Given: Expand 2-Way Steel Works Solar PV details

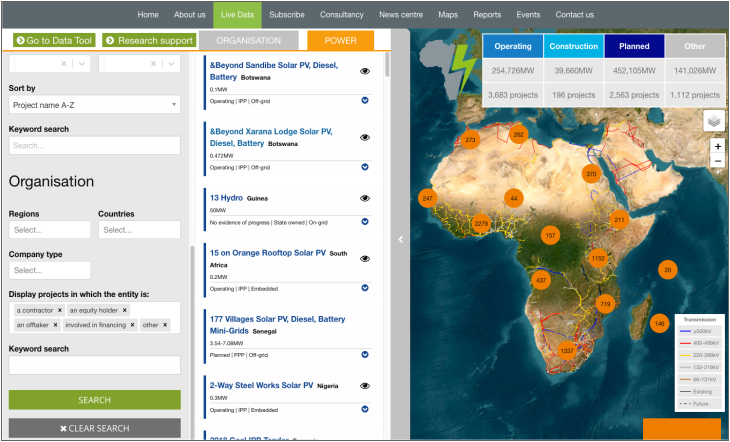Looking at the screenshot, I should [x=365, y=409].
